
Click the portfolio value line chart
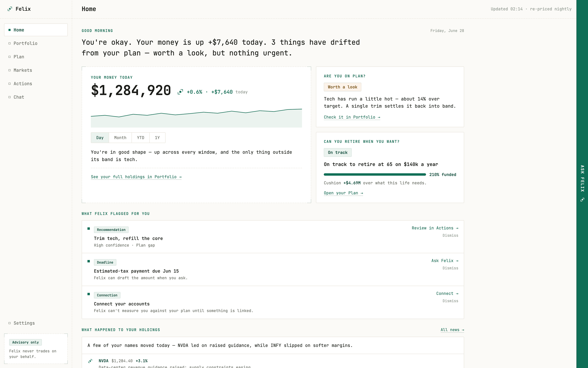196,118
